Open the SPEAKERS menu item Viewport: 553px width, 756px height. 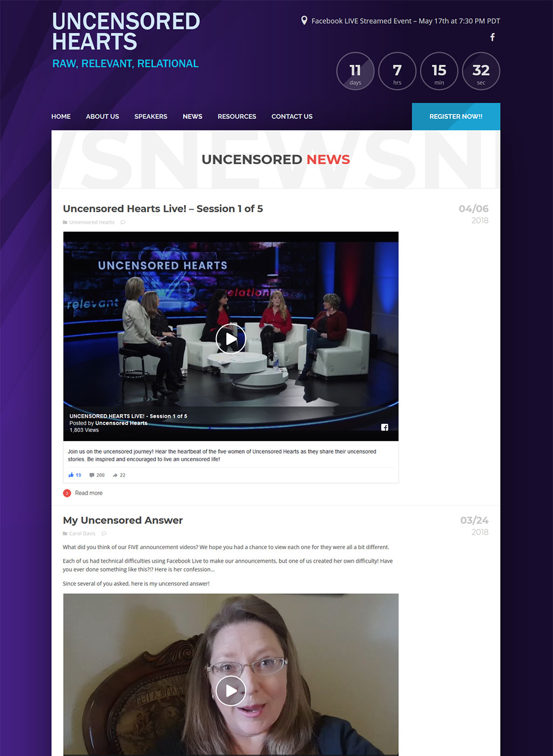click(151, 117)
